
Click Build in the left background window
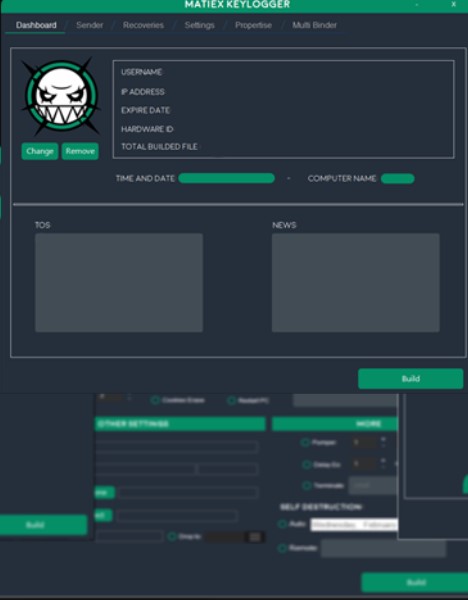(44, 525)
